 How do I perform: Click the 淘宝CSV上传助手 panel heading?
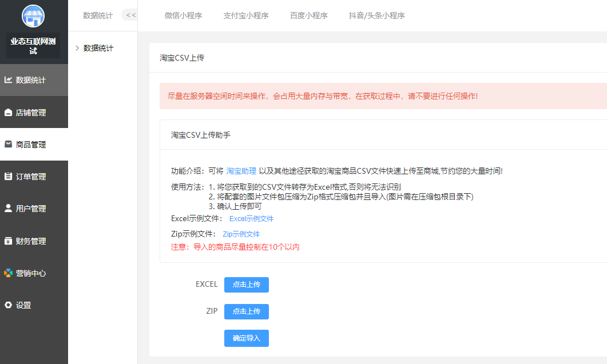(201, 135)
